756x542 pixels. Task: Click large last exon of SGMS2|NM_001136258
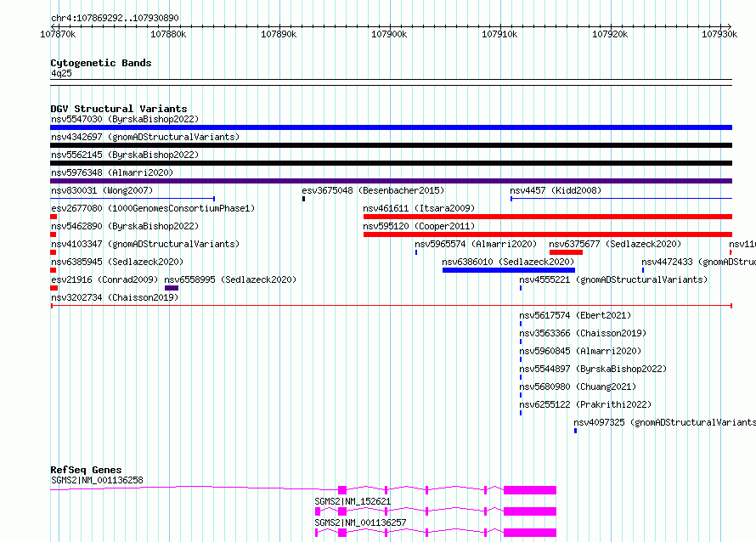530,490
